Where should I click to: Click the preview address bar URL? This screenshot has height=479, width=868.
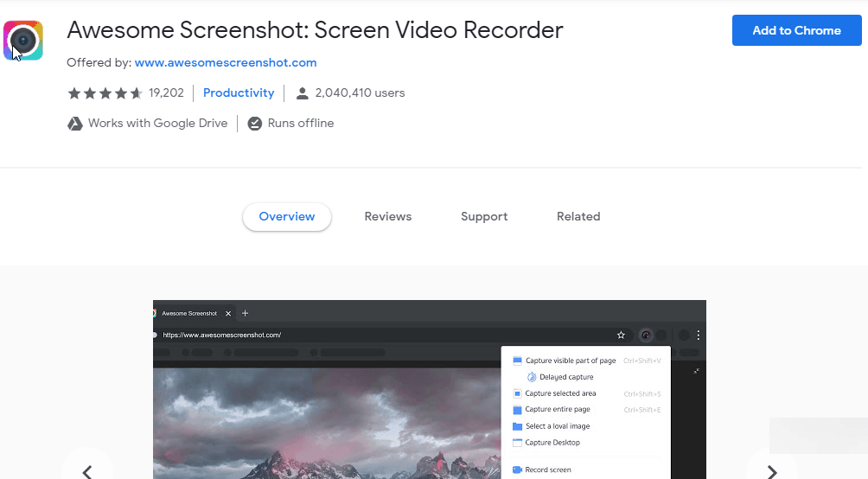tap(222, 335)
